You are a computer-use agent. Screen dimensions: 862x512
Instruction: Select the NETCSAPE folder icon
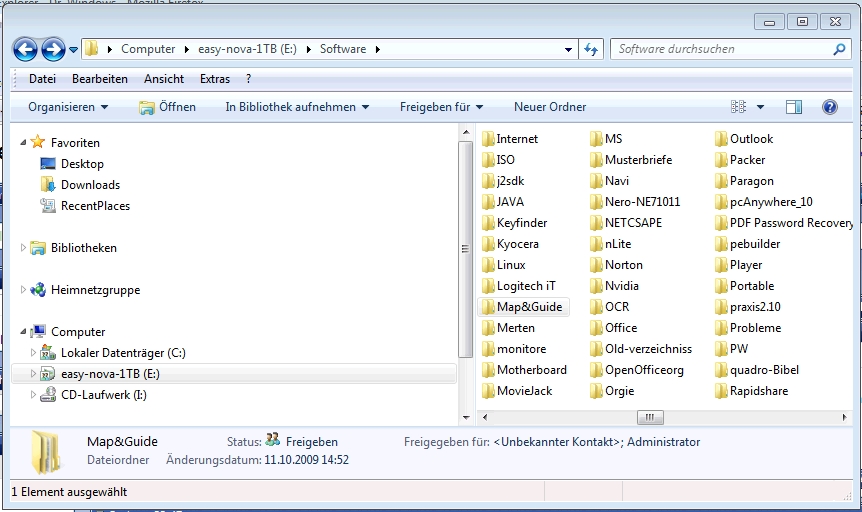[x=596, y=222]
